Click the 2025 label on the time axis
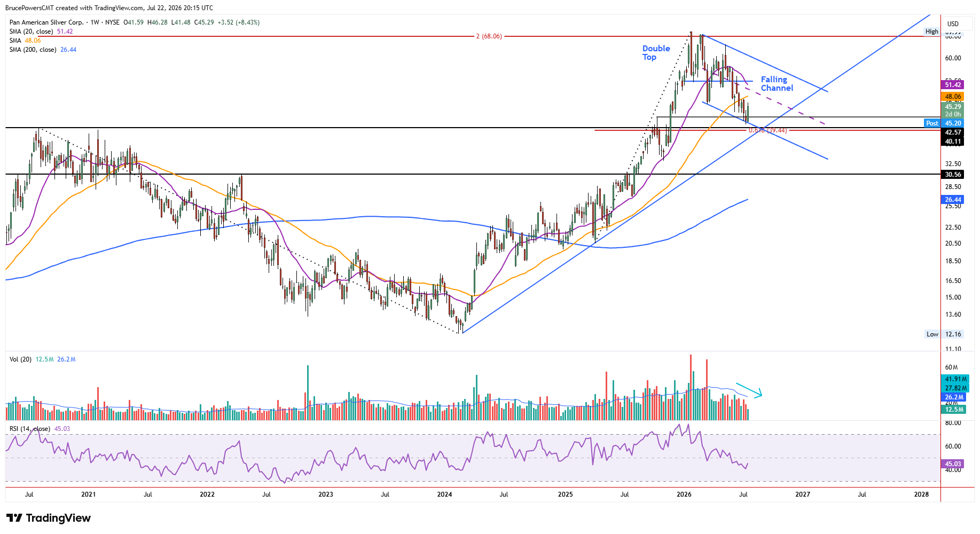This screenshot has height=534, width=980. pyautogui.click(x=566, y=494)
